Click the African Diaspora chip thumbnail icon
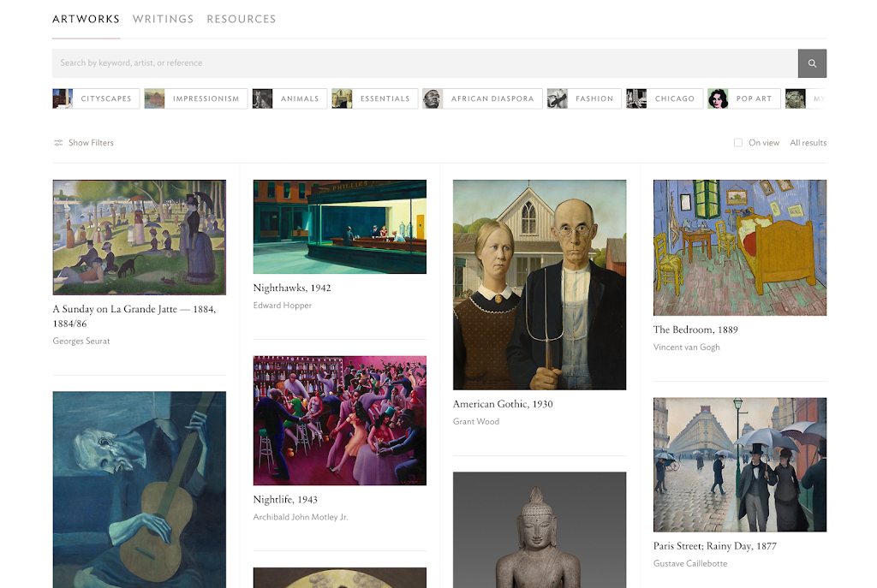Image resolution: width=877 pixels, height=588 pixels. click(x=433, y=98)
